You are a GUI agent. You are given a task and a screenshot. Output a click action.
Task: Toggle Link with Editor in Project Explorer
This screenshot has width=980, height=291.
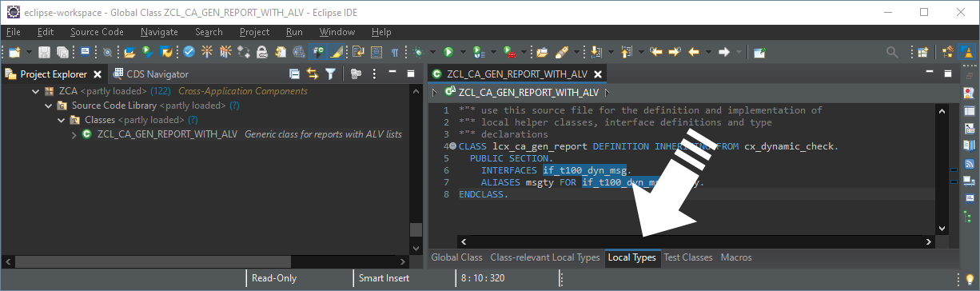[x=313, y=74]
